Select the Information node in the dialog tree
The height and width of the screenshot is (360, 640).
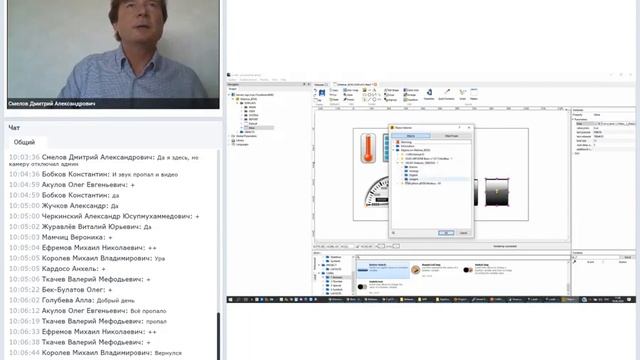click(x=407, y=146)
